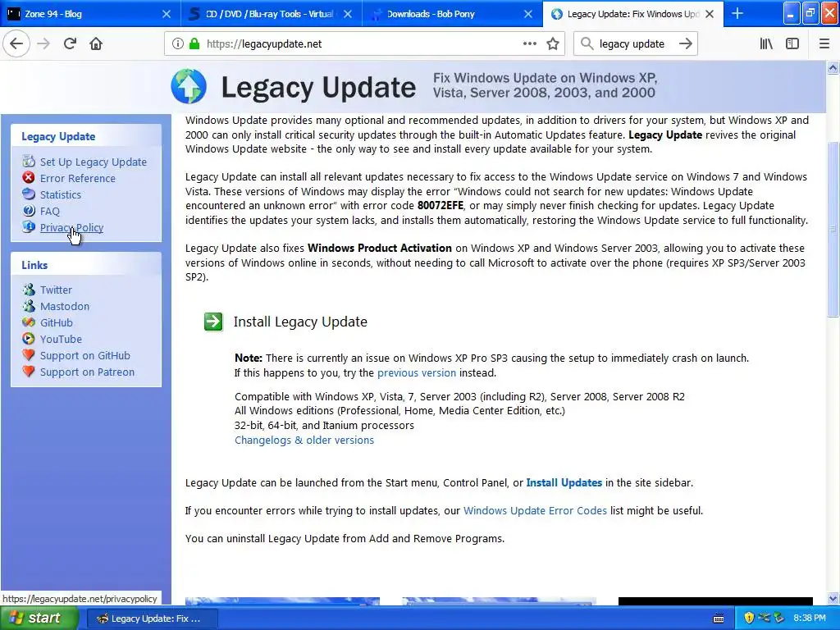Visit the Mastodon link
The image size is (840, 630).
65,307
